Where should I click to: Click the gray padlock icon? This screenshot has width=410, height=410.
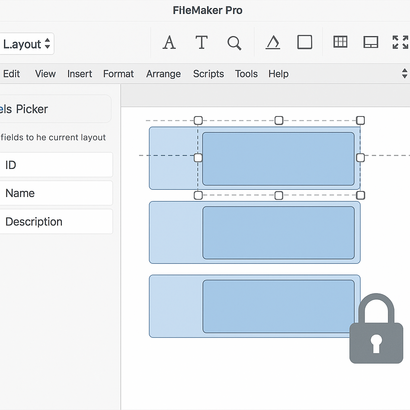pos(376,328)
